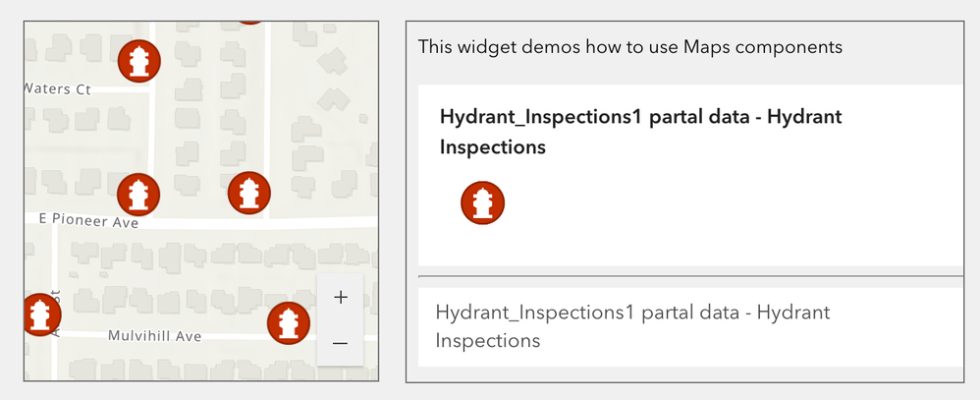The width and height of the screenshot is (980, 400).
Task: Click the hydrant at the map's left edge
Action: [39, 314]
